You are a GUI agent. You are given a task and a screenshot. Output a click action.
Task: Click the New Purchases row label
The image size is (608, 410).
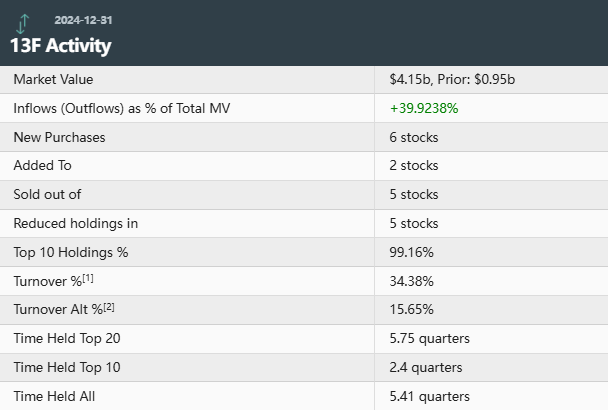(x=59, y=137)
